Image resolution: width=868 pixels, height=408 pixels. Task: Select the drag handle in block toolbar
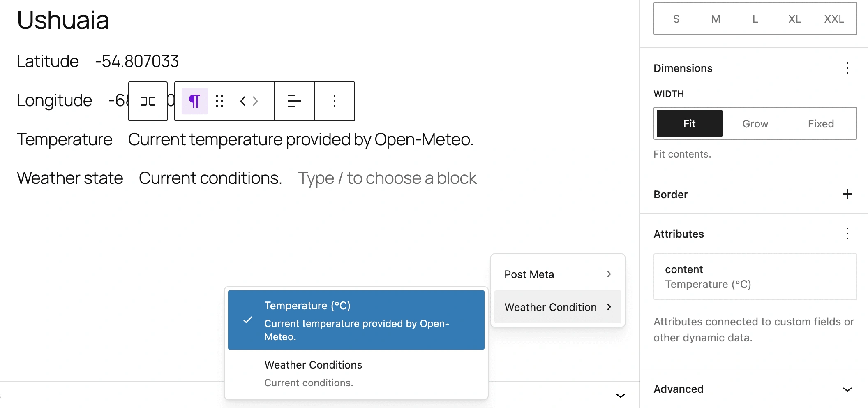pos(219,101)
